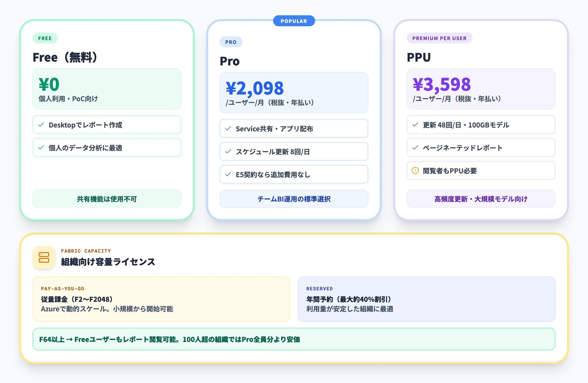
Task: Open the PAY-AS-YOU-GO 従量課金 option card
Action: pyautogui.click(x=161, y=299)
